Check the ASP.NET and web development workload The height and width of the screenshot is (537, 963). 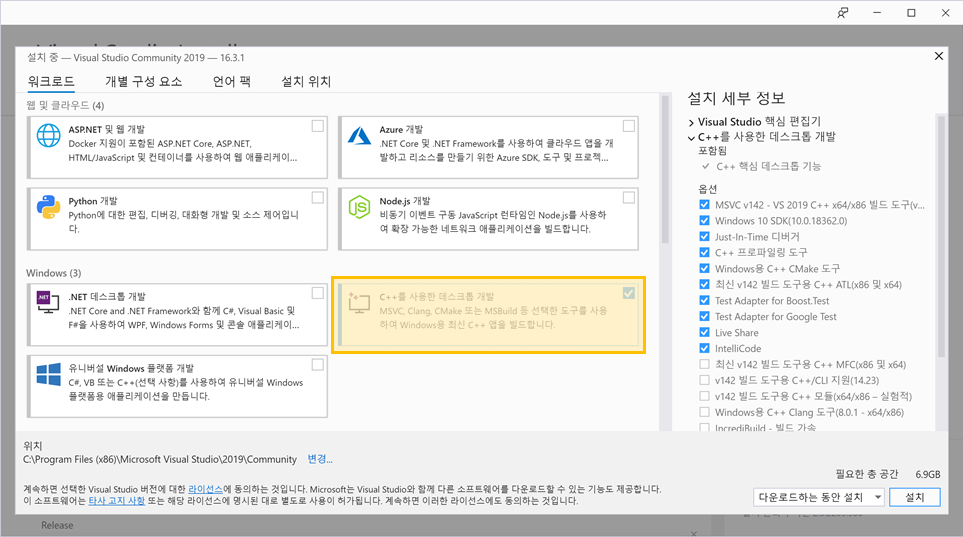(318, 126)
